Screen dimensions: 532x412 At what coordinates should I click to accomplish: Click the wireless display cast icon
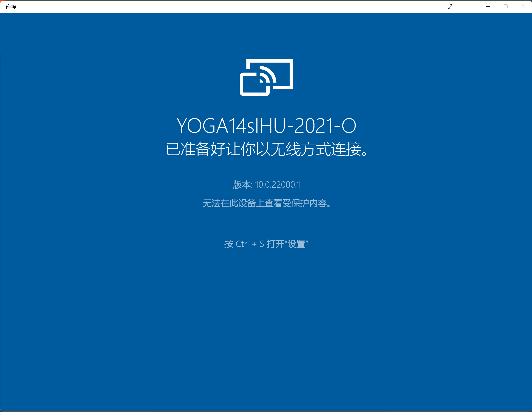pyautogui.click(x=266, y=77)
